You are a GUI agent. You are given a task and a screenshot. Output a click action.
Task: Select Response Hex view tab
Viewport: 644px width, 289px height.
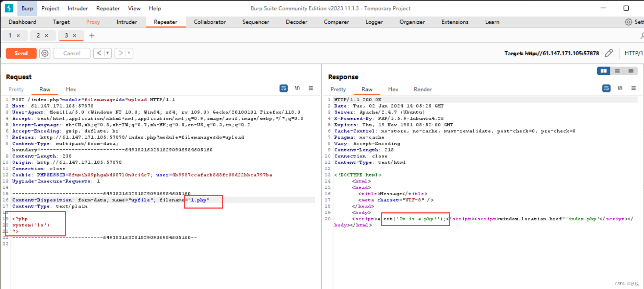(393, 89)
